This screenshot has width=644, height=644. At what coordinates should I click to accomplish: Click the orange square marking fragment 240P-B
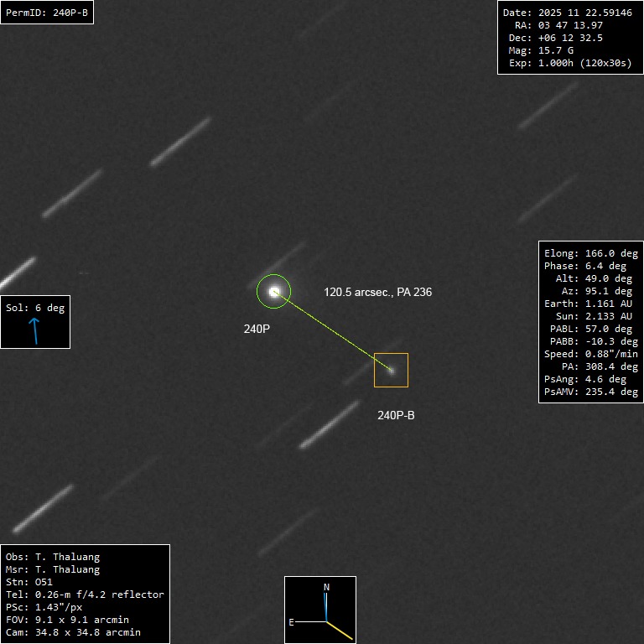(x=391, y=370)
